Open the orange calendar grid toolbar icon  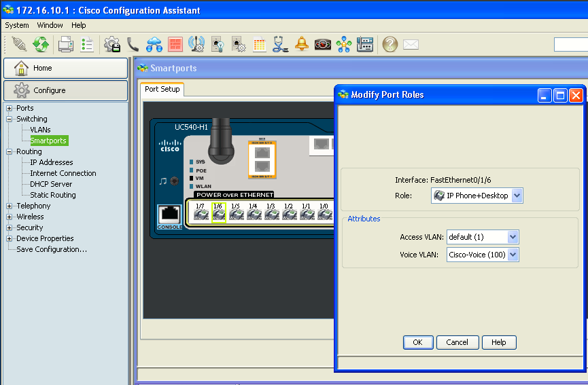pos(259,44)
